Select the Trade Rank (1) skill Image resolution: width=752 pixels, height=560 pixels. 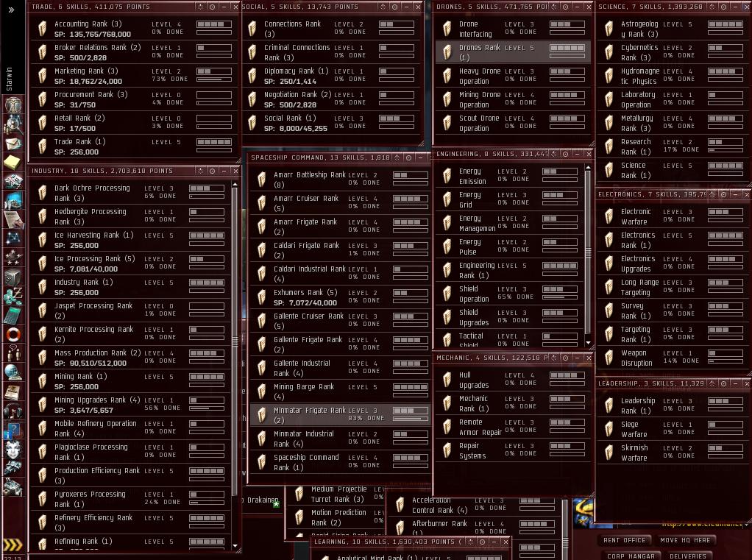[x=133, y=146]
